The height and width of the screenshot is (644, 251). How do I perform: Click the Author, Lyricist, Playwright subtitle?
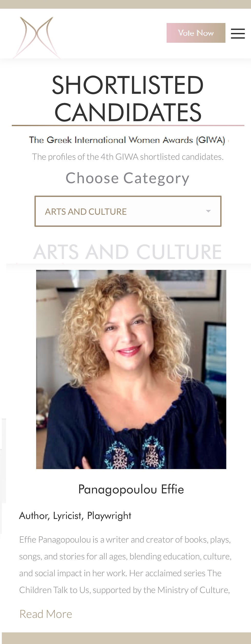tap(75, 516)
